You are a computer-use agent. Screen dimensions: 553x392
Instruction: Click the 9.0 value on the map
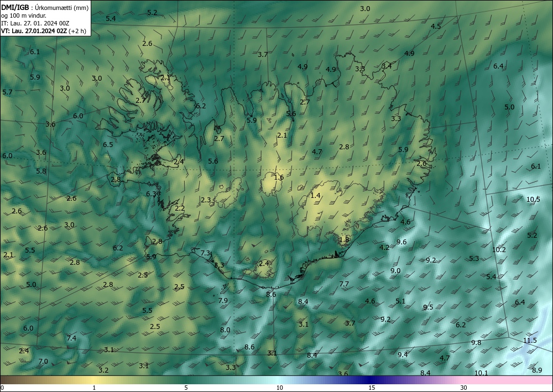(x=395, y=271)
